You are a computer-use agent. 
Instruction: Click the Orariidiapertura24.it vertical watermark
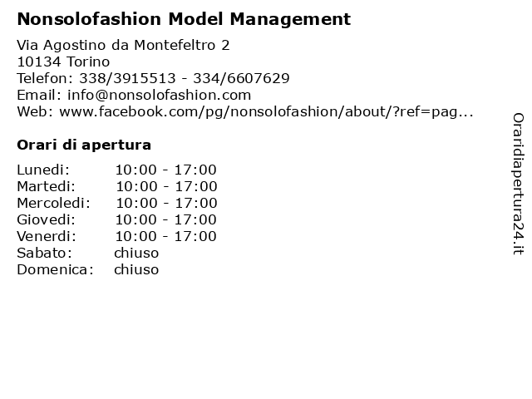click(x=518, y=184)
